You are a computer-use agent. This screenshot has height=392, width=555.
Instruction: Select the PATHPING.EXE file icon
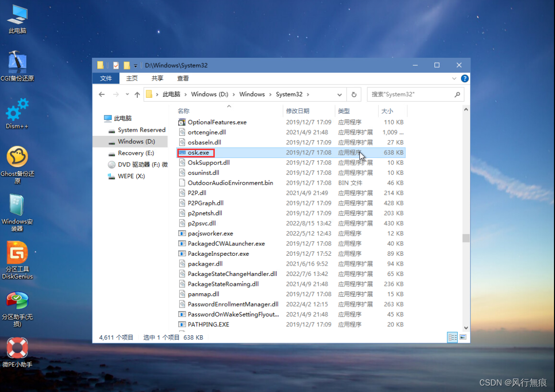pyautogui.click(x=182, y=324)
